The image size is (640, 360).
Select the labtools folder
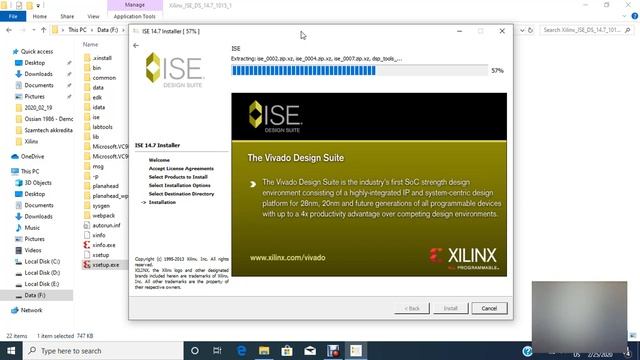(x=102, y=127)
